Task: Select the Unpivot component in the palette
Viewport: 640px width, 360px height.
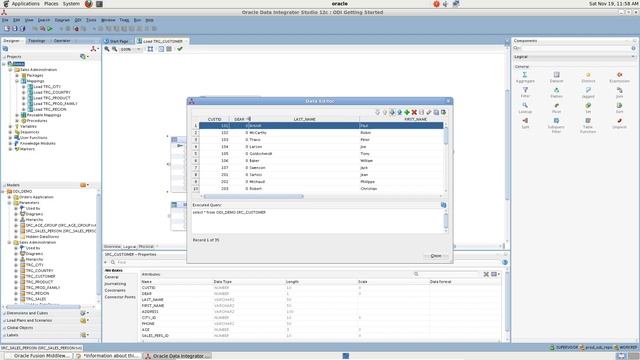Action: tap(619, 123)
